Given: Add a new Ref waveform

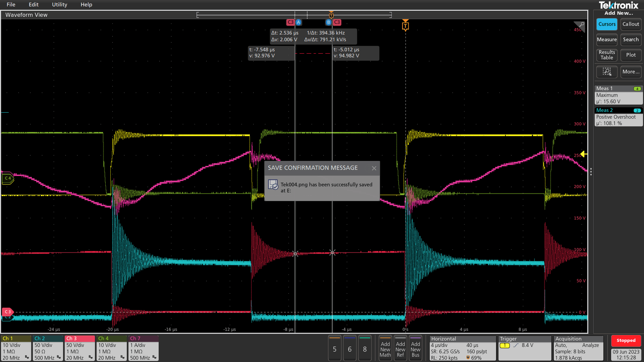Looking at the screenshot, I should pos(400,348).
